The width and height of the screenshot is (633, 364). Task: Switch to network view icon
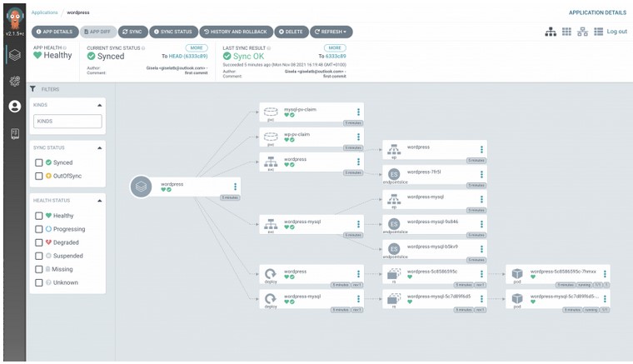(x=582, y=32)
